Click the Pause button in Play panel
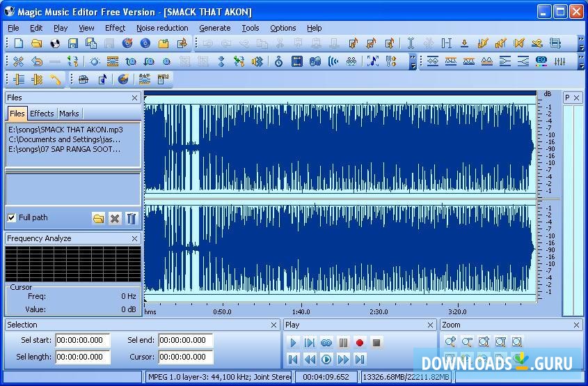The width and height of the screenshot is (588, 386). 343,343
